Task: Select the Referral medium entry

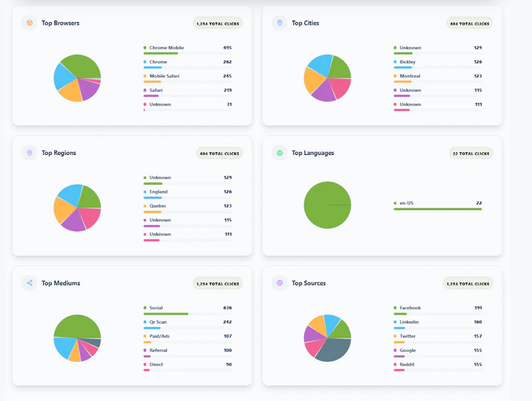Action: tap(188, 353)
